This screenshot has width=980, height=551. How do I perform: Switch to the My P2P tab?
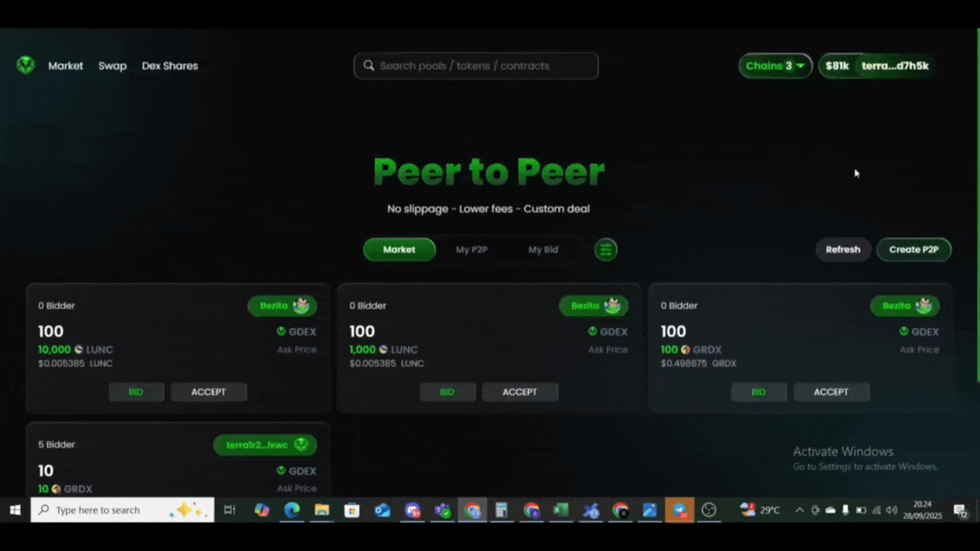pyautogui.click(x=472, y=250)
